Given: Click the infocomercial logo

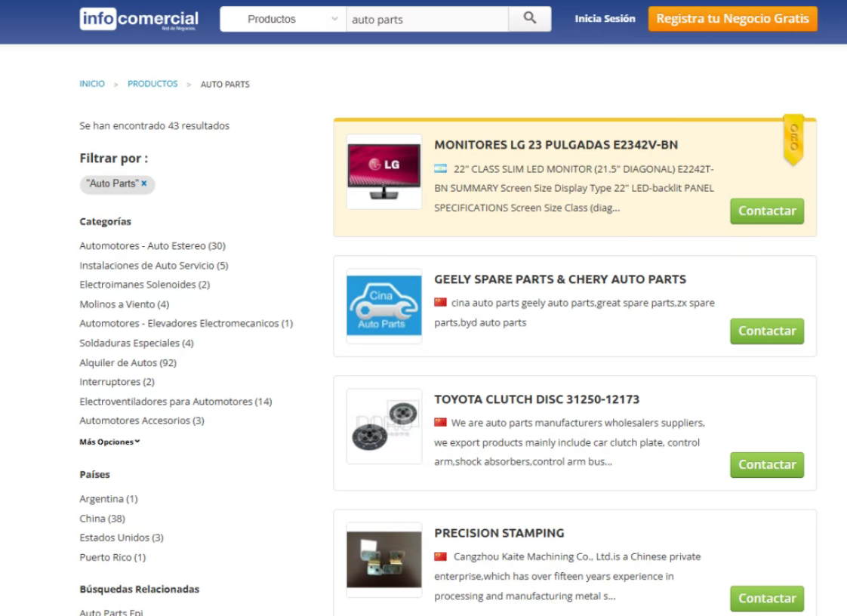Looking at the screenshot, I should (140, 20).
